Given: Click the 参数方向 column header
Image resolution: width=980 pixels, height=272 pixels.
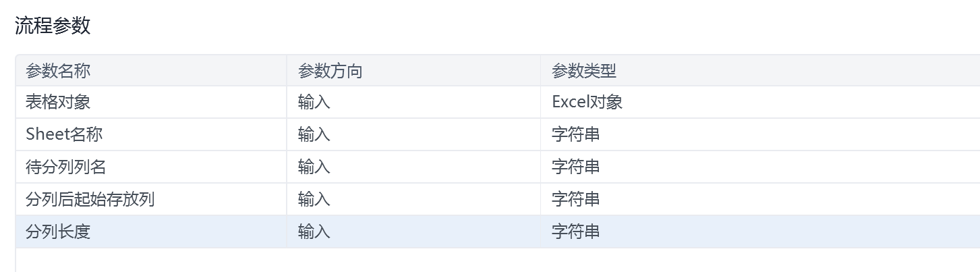Looking at the screenshot, I should (330, 71).
